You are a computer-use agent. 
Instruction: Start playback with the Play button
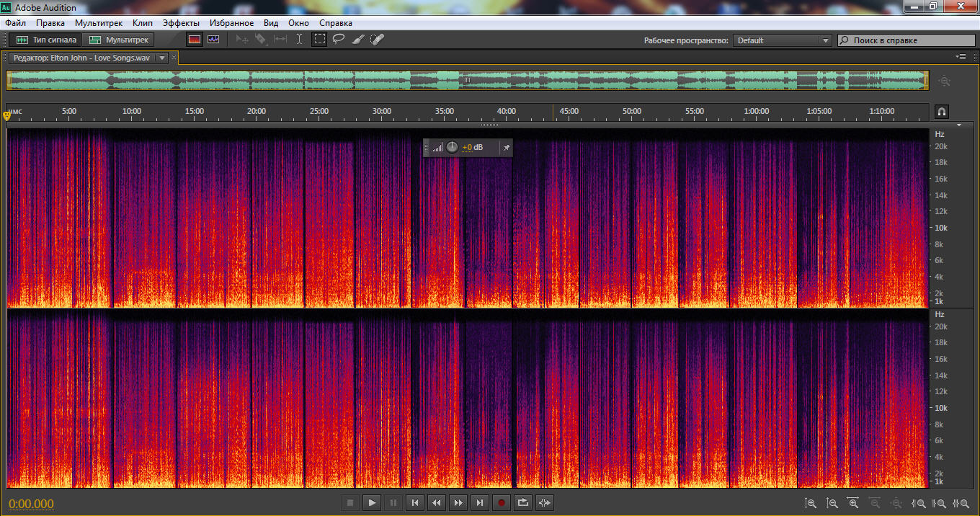(372, 502)
